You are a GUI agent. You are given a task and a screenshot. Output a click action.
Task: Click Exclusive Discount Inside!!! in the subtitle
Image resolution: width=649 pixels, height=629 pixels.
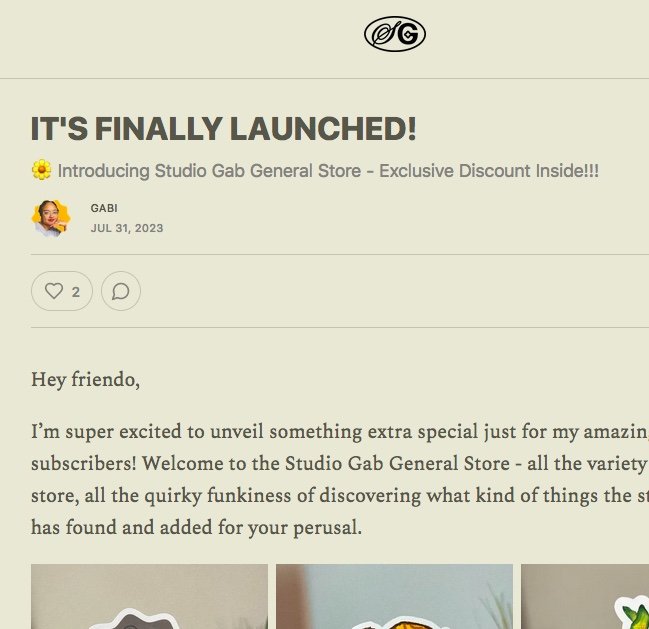pyautogui.click(x=489, y=170)
